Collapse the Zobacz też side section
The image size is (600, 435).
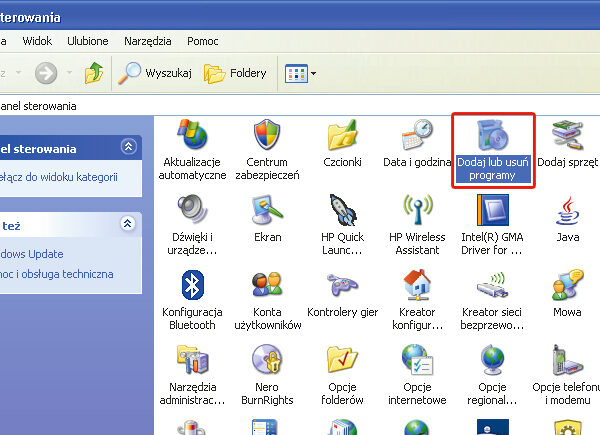pos(127,225)
